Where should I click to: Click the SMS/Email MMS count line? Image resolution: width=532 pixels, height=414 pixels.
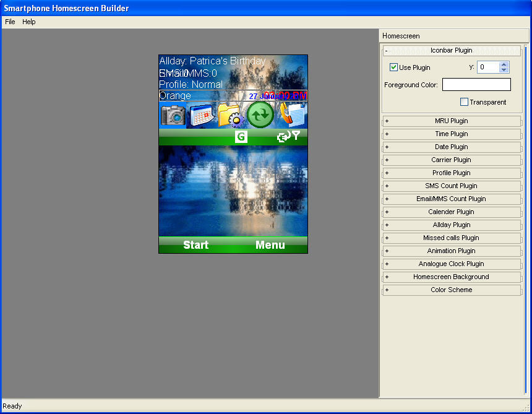click(x=188, y=73)
